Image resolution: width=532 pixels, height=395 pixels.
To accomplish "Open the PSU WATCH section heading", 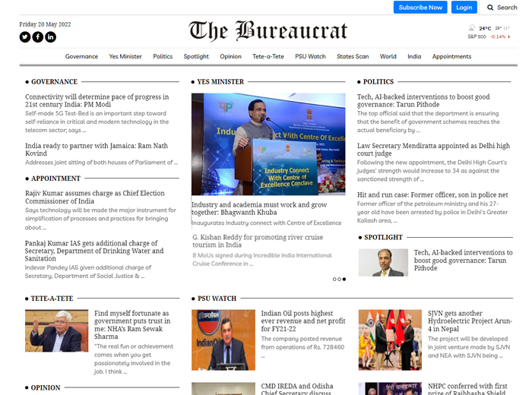I will 217,299.
